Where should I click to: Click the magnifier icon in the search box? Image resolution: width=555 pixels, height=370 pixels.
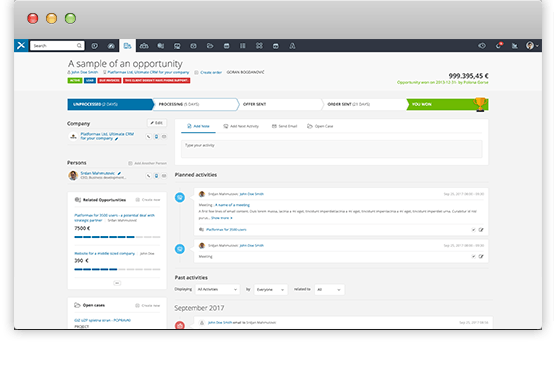coord(79,46)
